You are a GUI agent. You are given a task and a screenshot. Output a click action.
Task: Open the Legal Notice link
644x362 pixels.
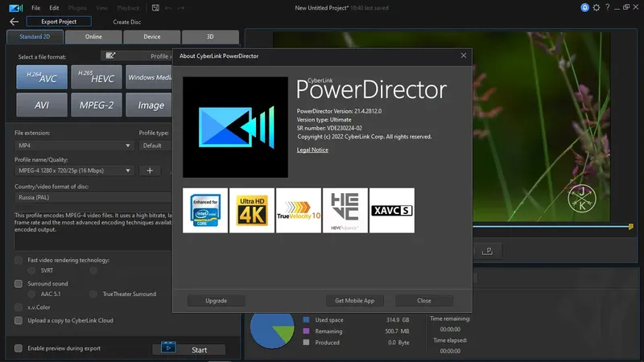point(312,150)
